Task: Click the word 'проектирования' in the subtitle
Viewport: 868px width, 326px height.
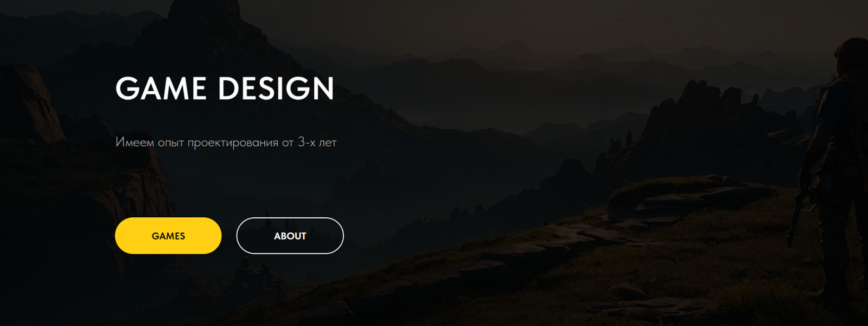Action: [x=233, y=143]
